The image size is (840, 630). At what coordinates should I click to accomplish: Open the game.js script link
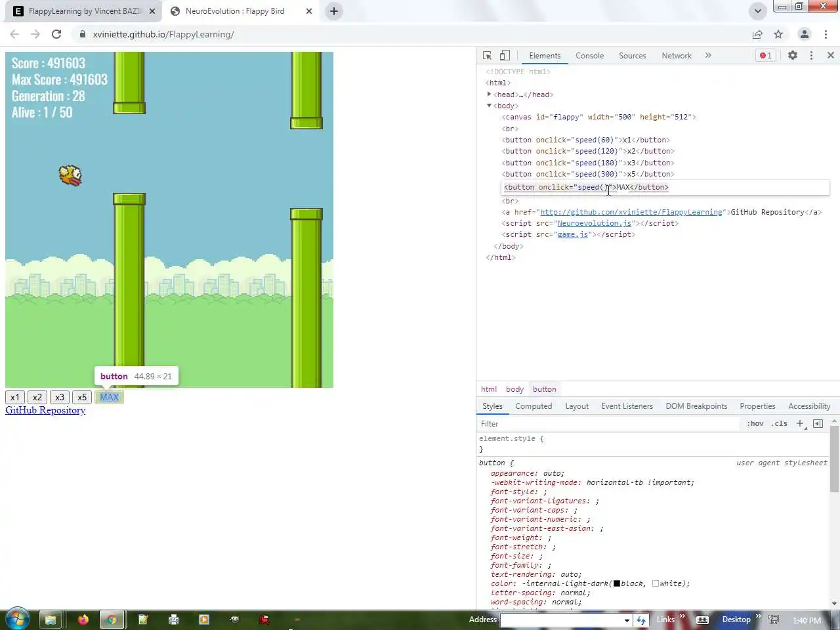point(573,234)
